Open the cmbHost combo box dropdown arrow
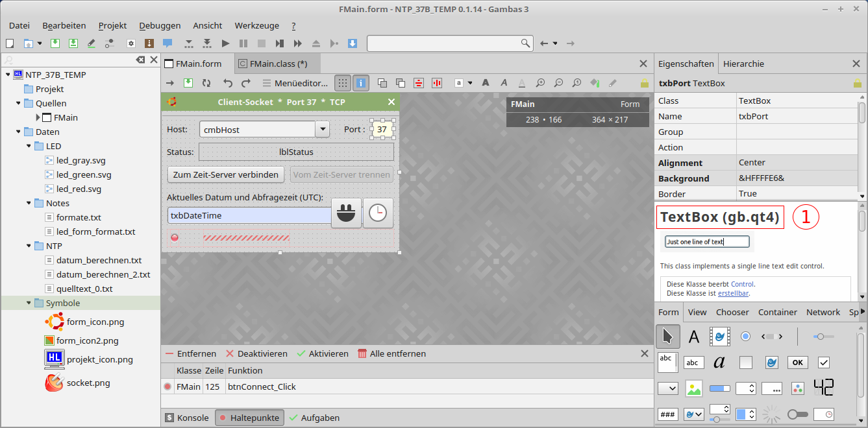Viewport: 868px width, 428px height. pyautogui.click(x=322, y=129)
